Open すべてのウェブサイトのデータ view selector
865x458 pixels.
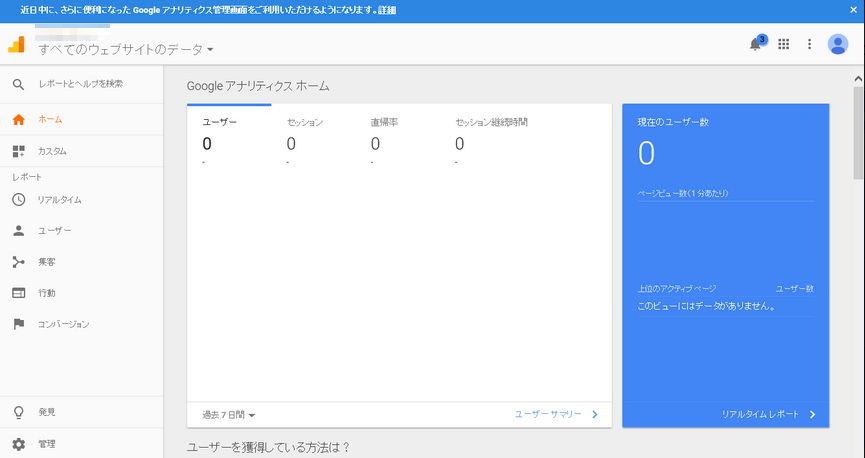pos(126,50)
